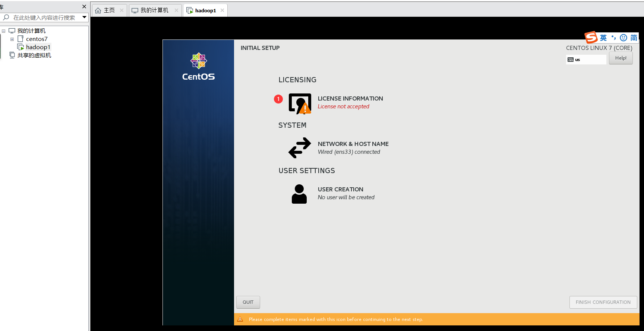The image size is (644, 331).
Task: Select 共享的虚拟机 in library tree
Action: pos(34,55)
